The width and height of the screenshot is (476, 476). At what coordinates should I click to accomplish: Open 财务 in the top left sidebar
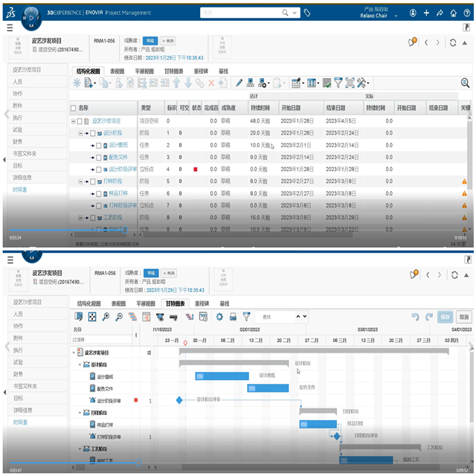point(17,142)
